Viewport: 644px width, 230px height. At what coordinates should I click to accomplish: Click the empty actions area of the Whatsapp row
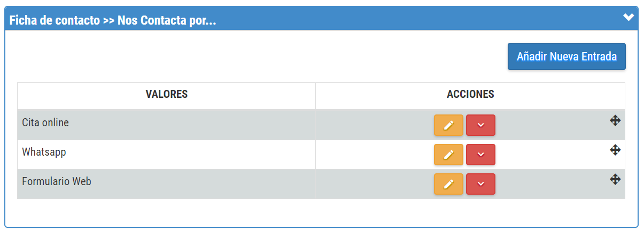pyautogui.click(x=550, y=155)
